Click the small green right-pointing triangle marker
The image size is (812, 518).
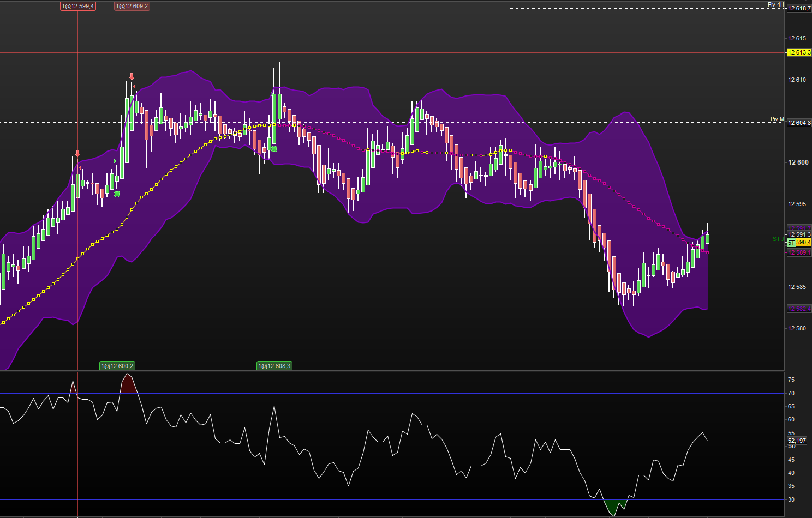(115, 161)
